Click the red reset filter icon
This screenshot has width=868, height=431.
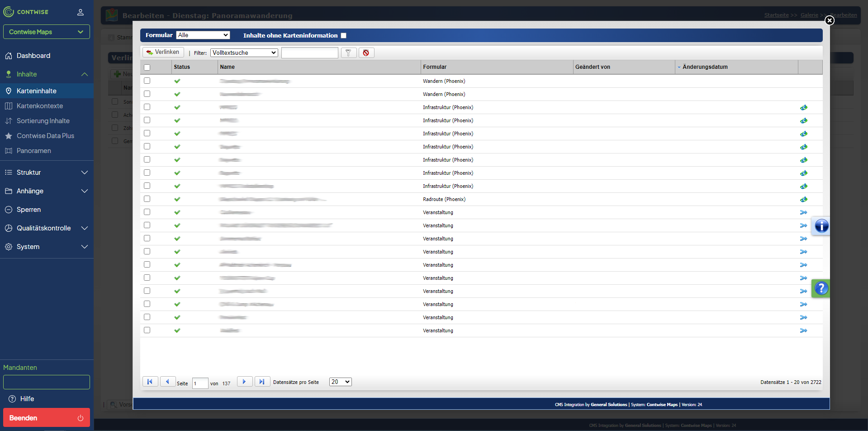click(366, 53)
